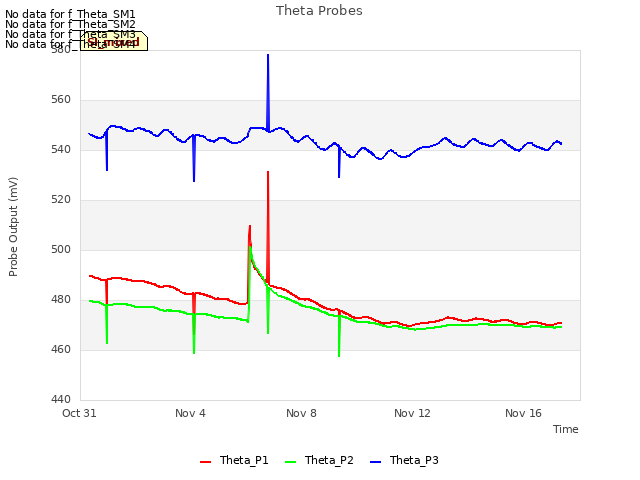
Task: Click the blue Theta_P3 legend color marker
Action: coord(375,462)
